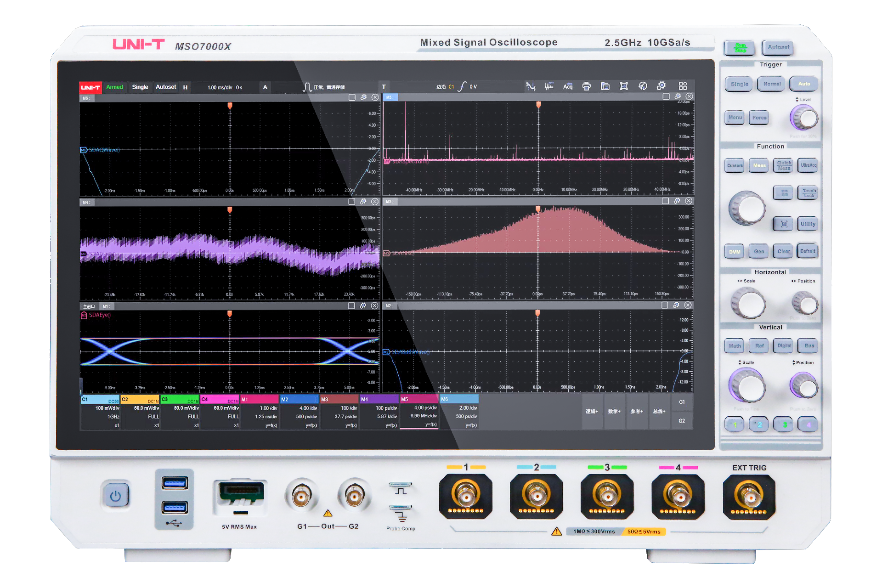Screen dimensions: 882x588
Task: Open the window layout grid icon
Action: point(683,86)
